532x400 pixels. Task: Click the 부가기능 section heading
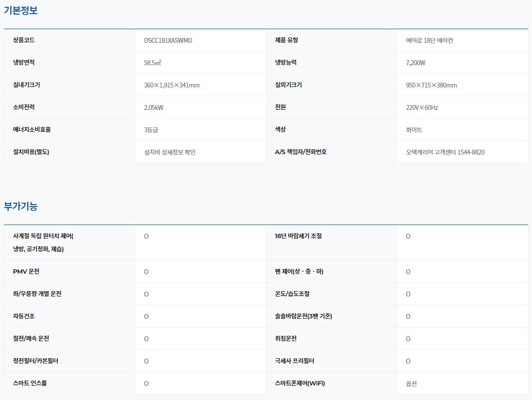pyautogui.click(x=21, y=206)
